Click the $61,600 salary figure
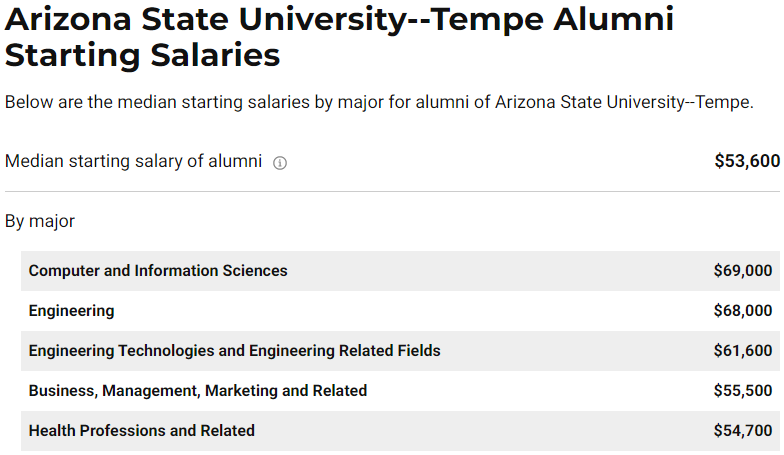 click(743, 350)
